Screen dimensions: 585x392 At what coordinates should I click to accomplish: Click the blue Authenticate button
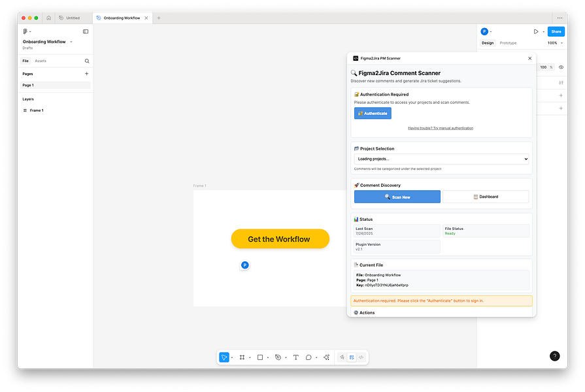373,112
